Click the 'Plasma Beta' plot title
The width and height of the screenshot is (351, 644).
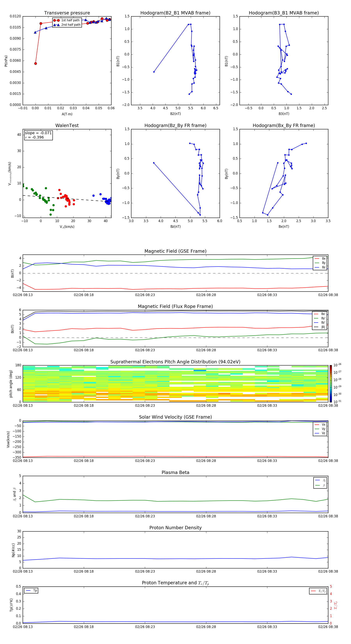pos(175,472)
